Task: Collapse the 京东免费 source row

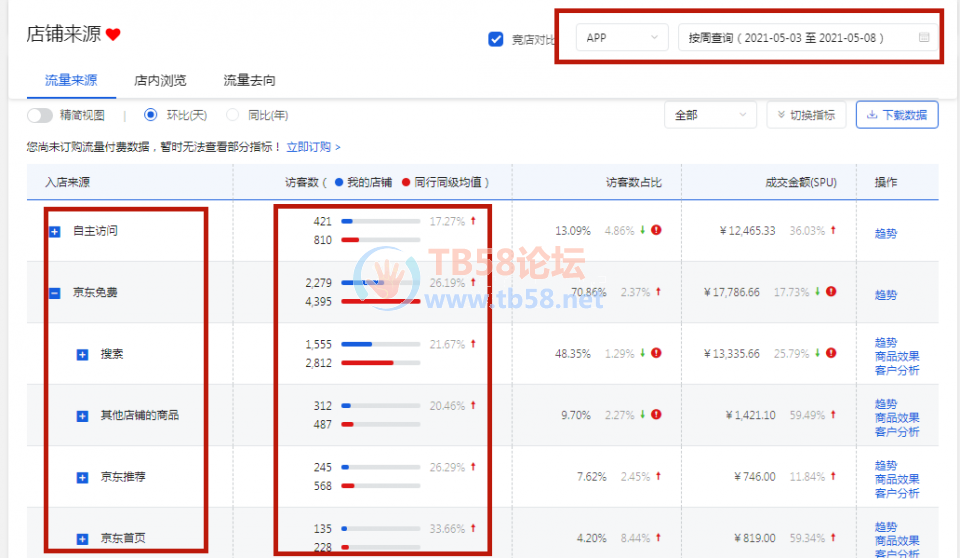Action: [x=54, y=293]
